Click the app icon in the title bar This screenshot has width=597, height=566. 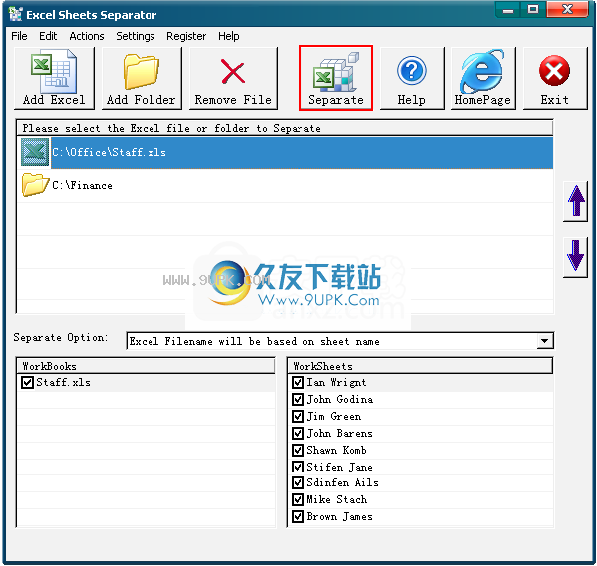point(16,14)
